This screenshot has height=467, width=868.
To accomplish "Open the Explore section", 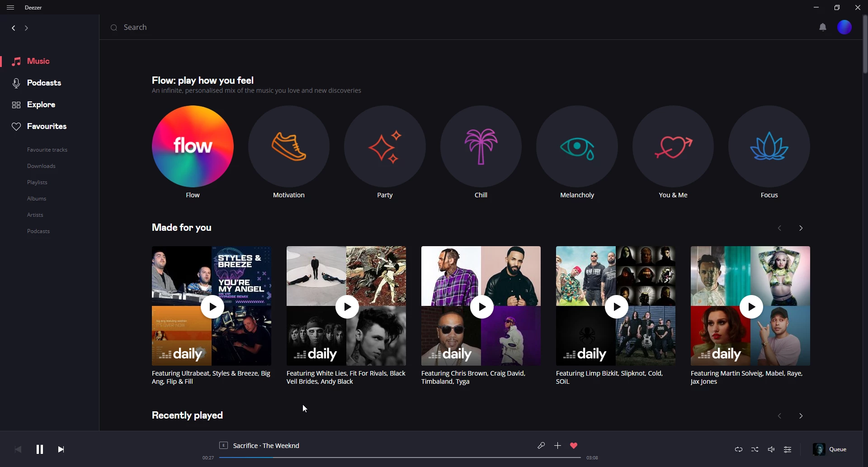I will point(41,105).
